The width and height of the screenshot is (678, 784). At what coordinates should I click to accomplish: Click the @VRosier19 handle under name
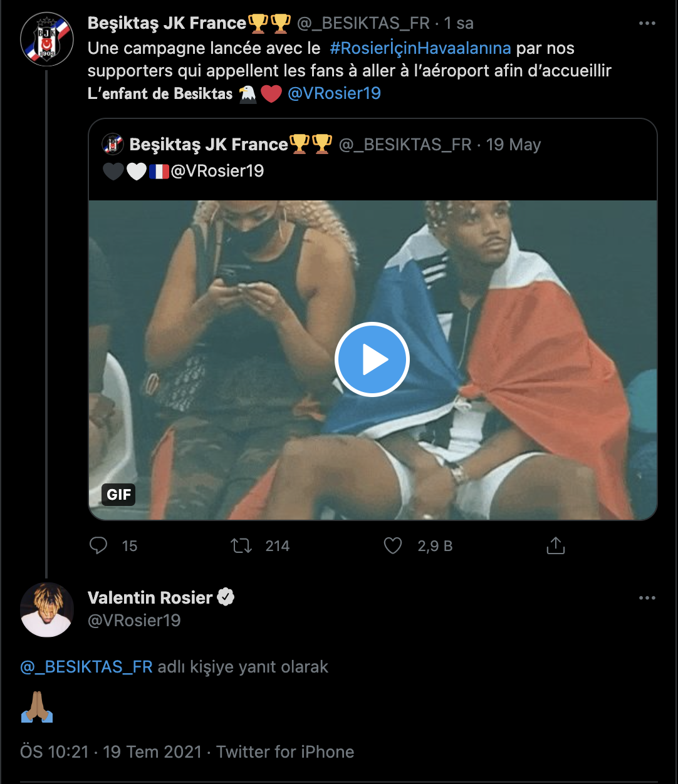(134, 621)
